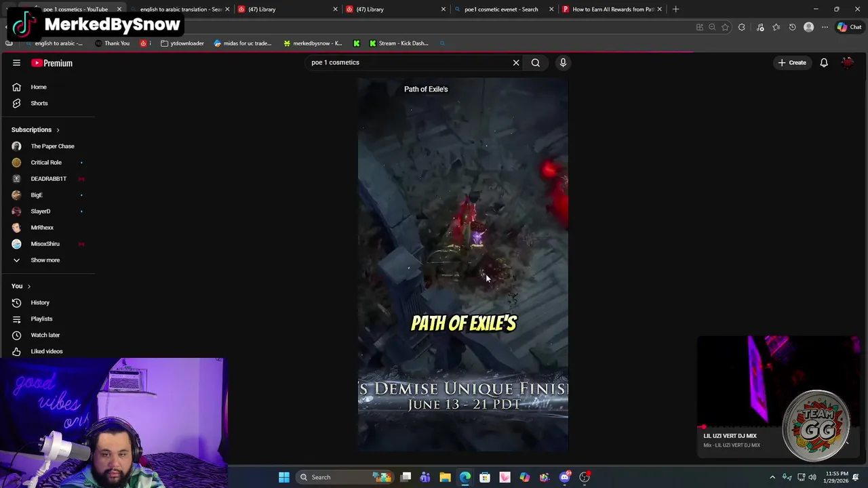
Task: Open the browser profile icon
Action: 808,27
